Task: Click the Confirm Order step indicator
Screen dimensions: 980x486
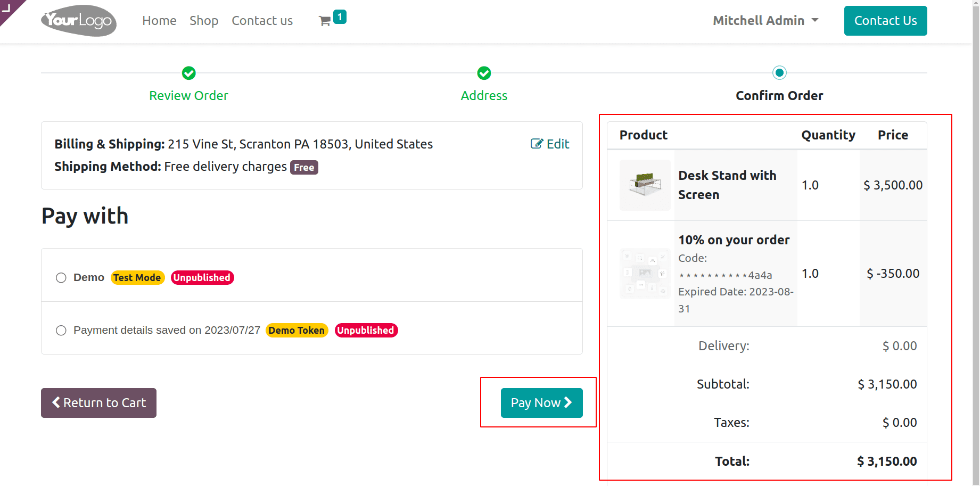Action: click(779, 73)
